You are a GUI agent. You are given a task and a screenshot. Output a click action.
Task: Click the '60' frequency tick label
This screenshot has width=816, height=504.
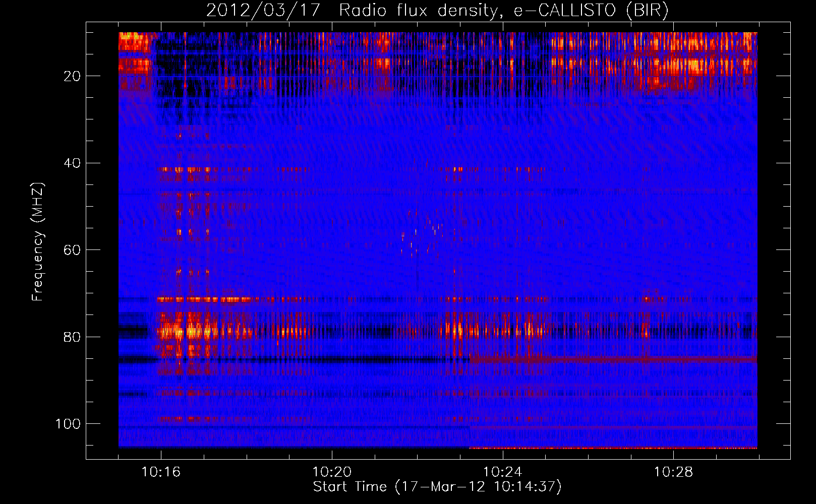[x=72, y=250]
